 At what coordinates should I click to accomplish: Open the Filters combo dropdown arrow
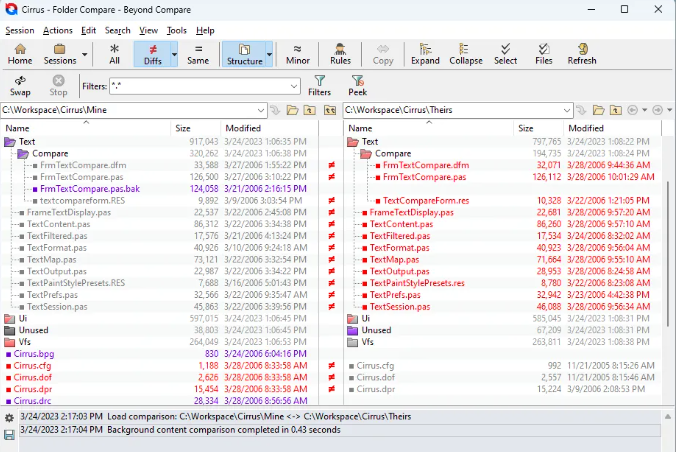click(x=294, y=86)
